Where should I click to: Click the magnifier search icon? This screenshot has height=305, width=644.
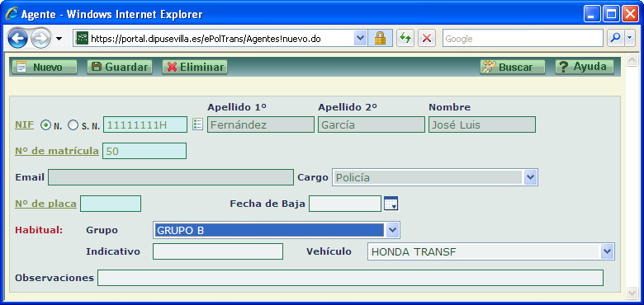click(615, 39)
